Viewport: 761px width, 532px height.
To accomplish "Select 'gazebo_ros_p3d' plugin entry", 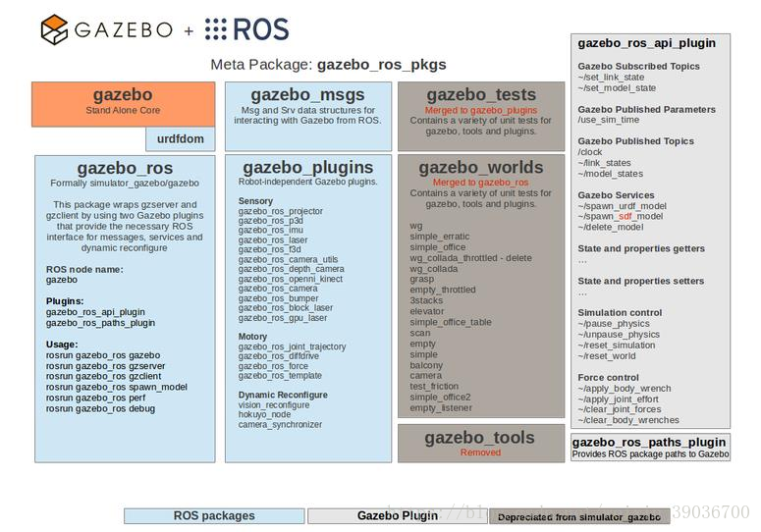I will coord(270,221).
